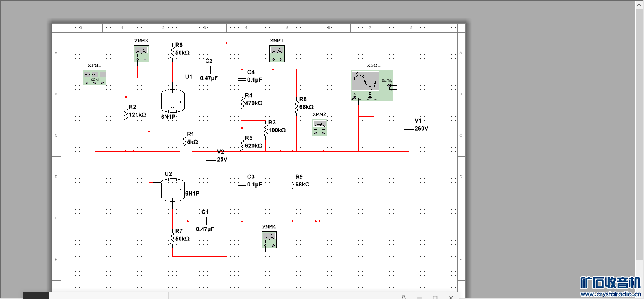Screen dimensions: 644x299
Task: Select the U2 6N1P vacuum tube
Action: pos(173,190)
